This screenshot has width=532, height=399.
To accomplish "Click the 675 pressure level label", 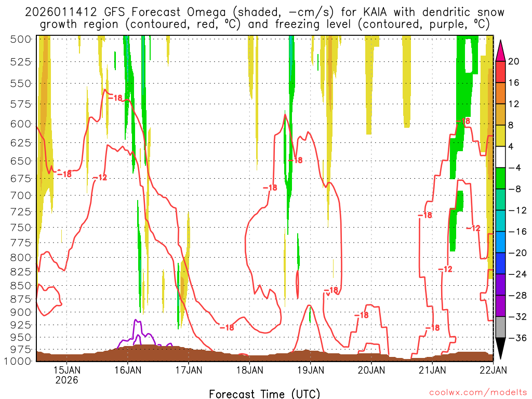I will click(21, 179).
